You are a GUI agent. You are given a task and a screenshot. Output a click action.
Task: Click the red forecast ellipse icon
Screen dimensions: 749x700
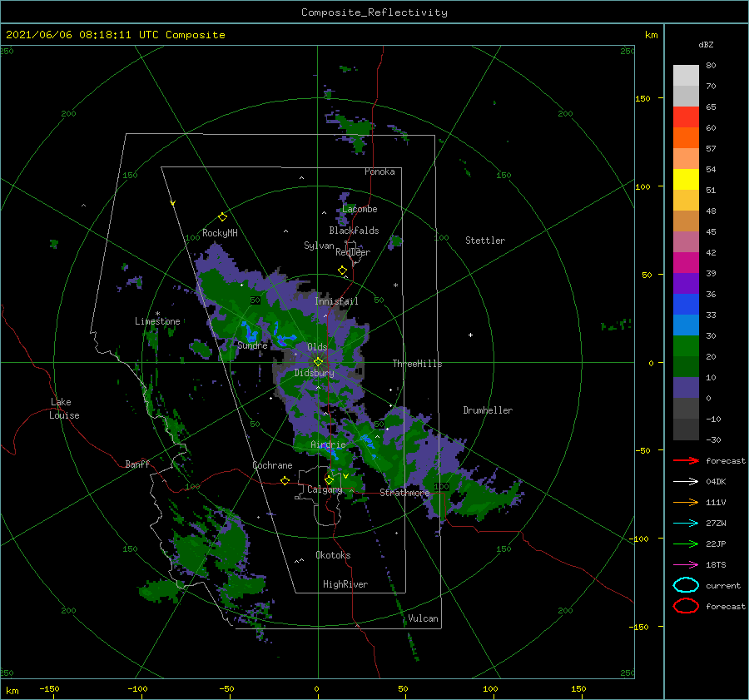[x=686, y=606]
